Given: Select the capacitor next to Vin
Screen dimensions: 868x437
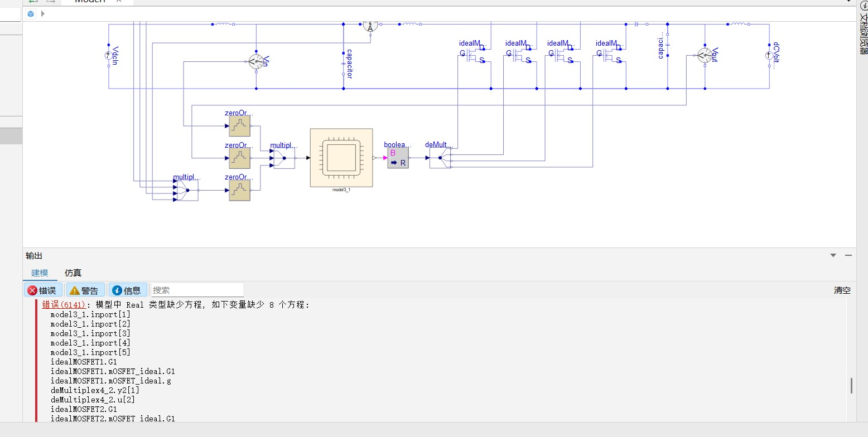Looking at the screenshot, I should (343, 64).
